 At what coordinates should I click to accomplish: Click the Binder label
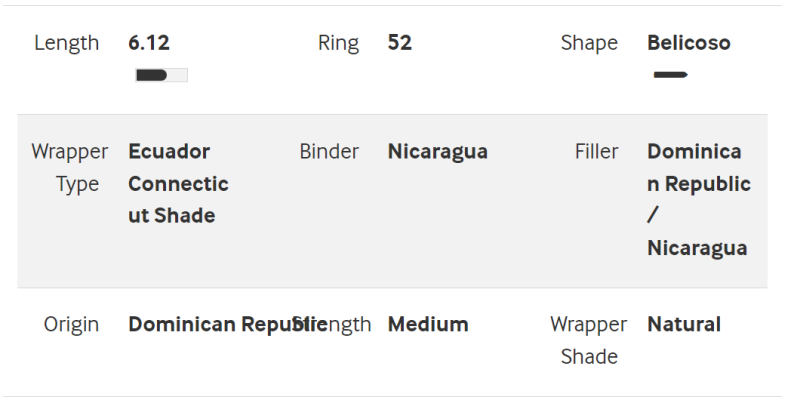coord(329,151)
